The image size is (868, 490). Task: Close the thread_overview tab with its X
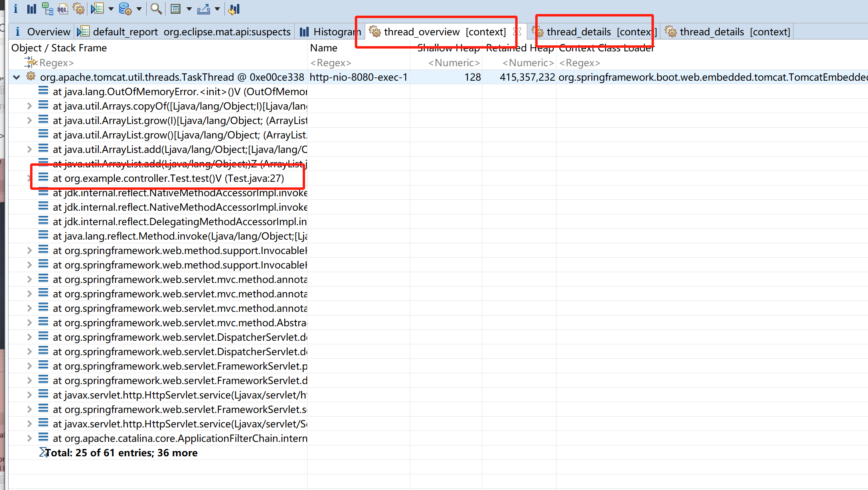tap(517, 31)
